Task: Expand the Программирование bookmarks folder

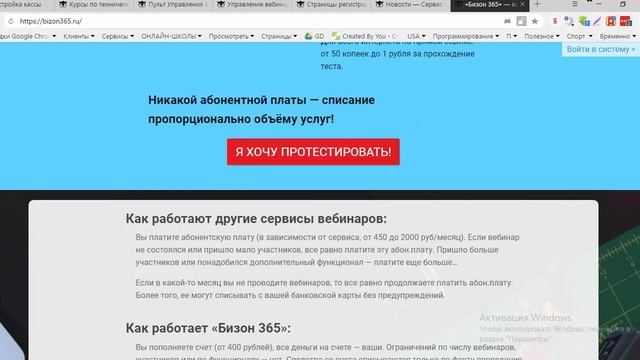Action: [x=466, y=36]
